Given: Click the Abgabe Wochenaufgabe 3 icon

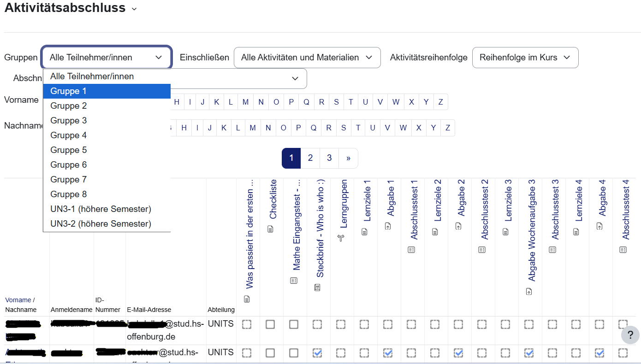Looking at the screenshot, I should click(x=529, y=291).
